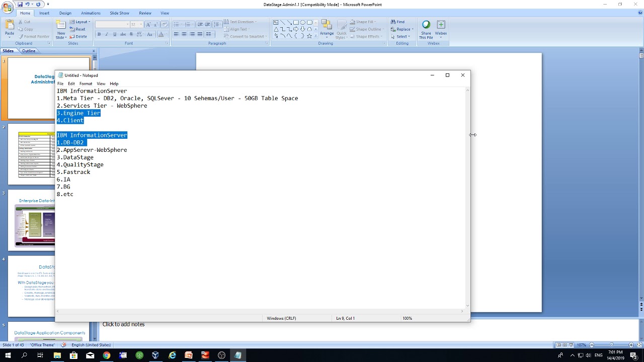Screen dimensions: 644x362
Task: Center text in Paragraph group
Action: pyautogui.click(x=184, y=34)
